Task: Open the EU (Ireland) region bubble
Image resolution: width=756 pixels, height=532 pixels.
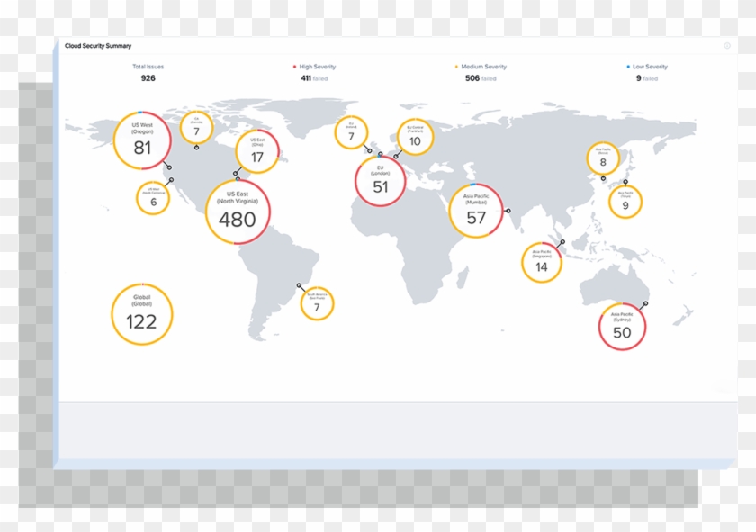Action: [352, 131]
